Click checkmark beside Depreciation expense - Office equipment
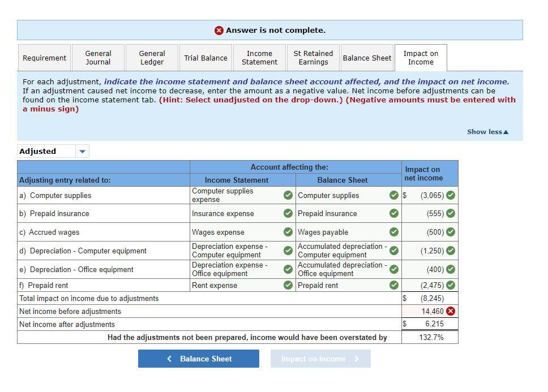This screenshot has width=548, height=392. click(x=288, y=269)
